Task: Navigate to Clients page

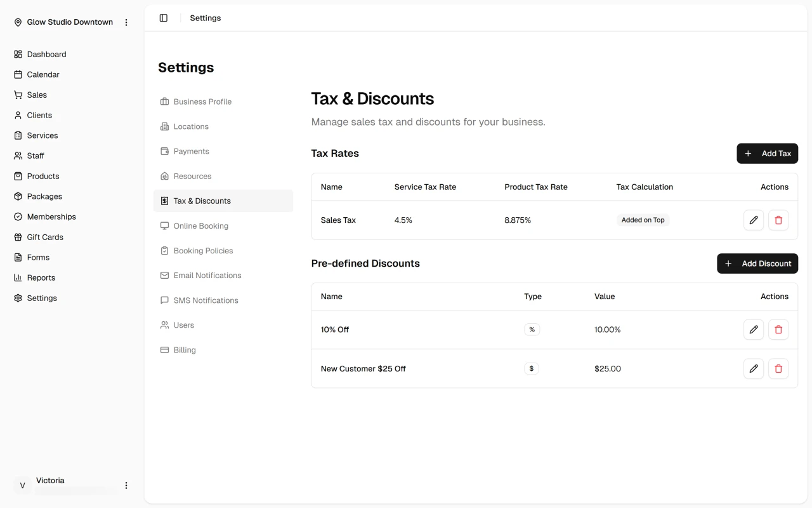Action: click(72, 116)
